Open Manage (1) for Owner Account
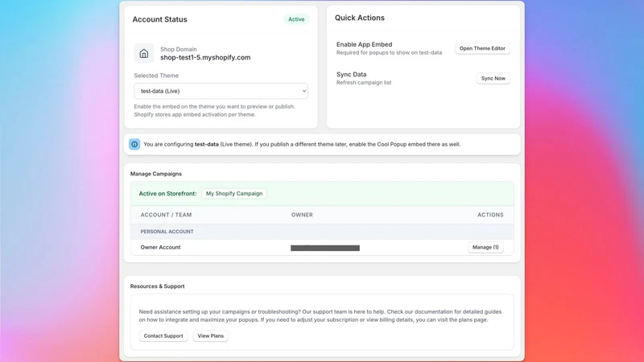The image size is (644, 362). [x=485, y=247]
